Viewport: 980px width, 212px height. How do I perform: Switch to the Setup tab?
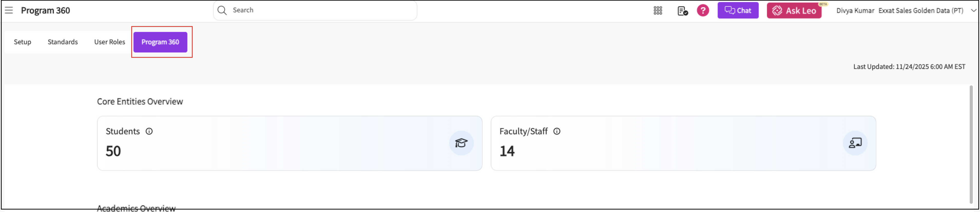[x=22, y=42]
